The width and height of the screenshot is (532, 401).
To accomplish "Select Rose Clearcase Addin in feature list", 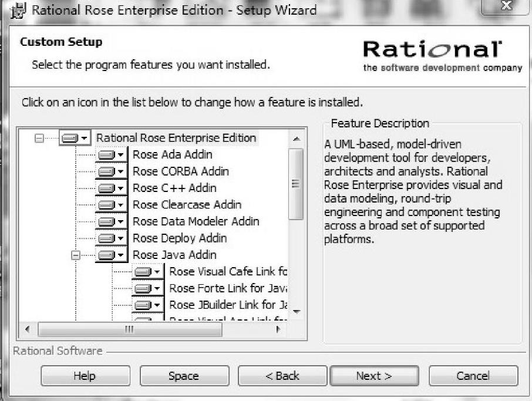I will click(x=187, y=204).
